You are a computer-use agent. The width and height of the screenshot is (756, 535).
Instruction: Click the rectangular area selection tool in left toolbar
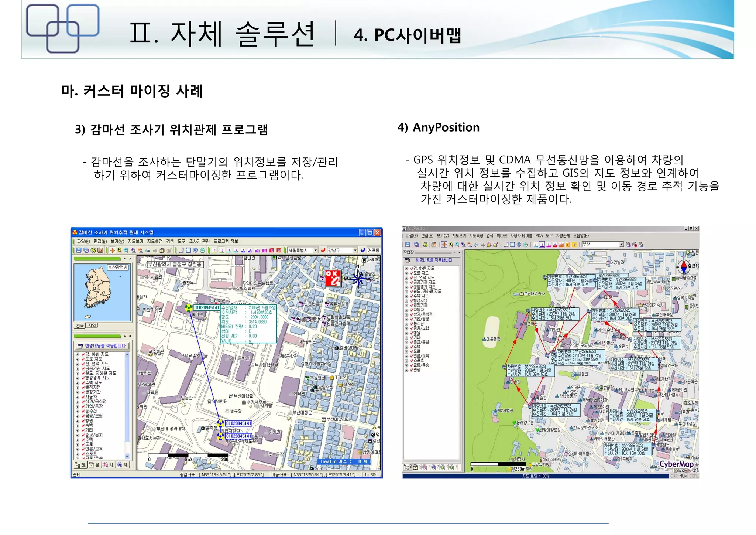point(188,250)
